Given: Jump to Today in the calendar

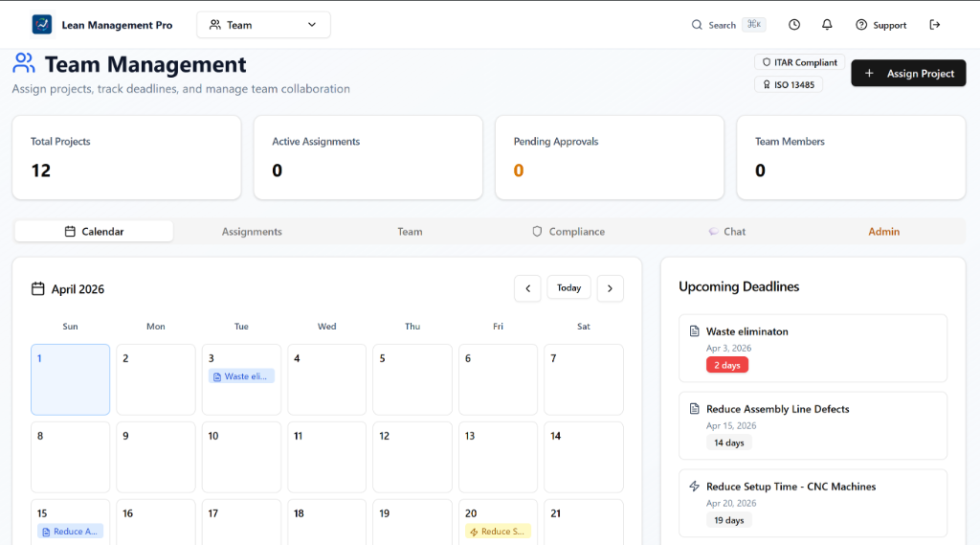Looking at the screenshot, I should point(568,288).
